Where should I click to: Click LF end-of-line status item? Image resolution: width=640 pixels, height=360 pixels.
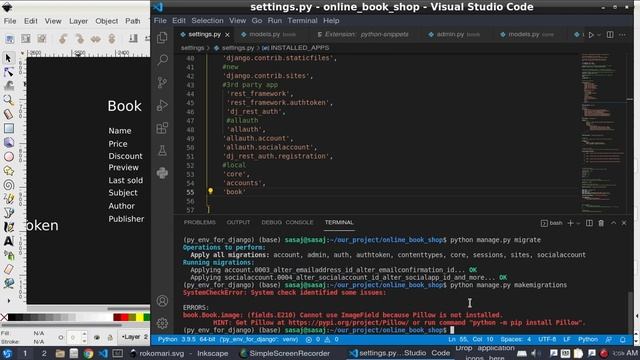567,340
